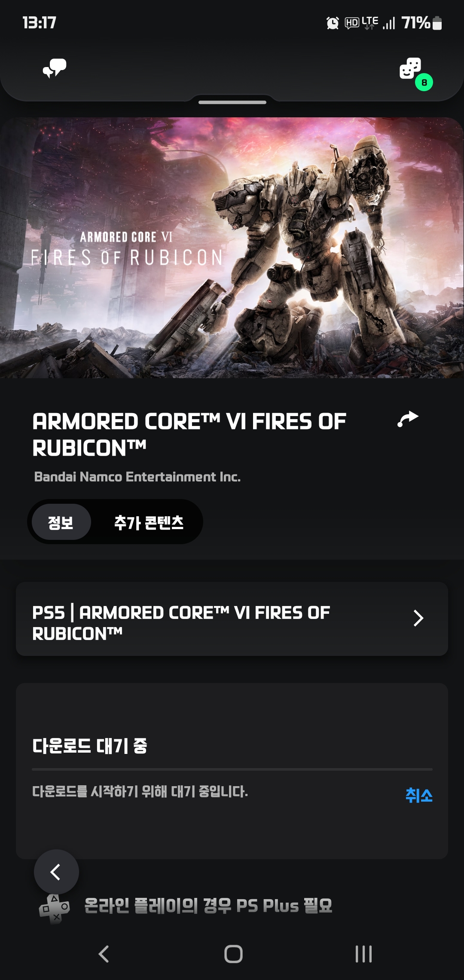This screenshot has height=980, width=464.
Task: Tap the 온라인 플레이의 경우 PS Plus 필요 notice
Action: coord(208,906)
